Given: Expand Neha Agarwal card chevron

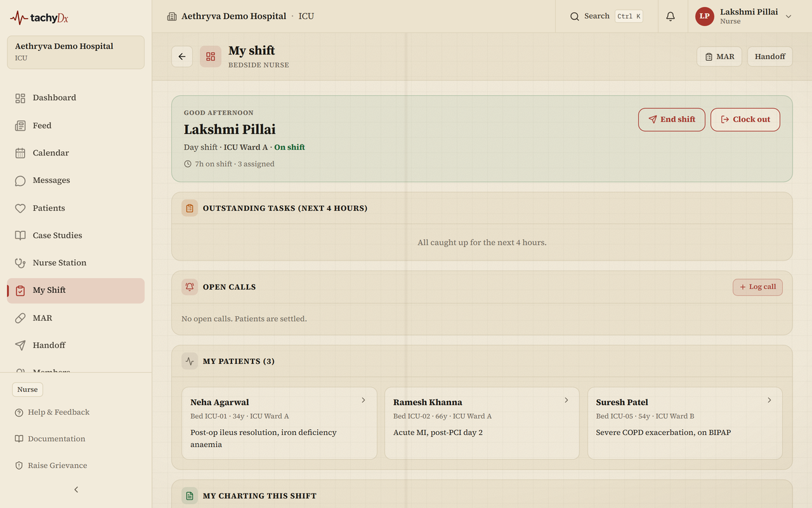Looking at the screenshot, I should 363,400.
